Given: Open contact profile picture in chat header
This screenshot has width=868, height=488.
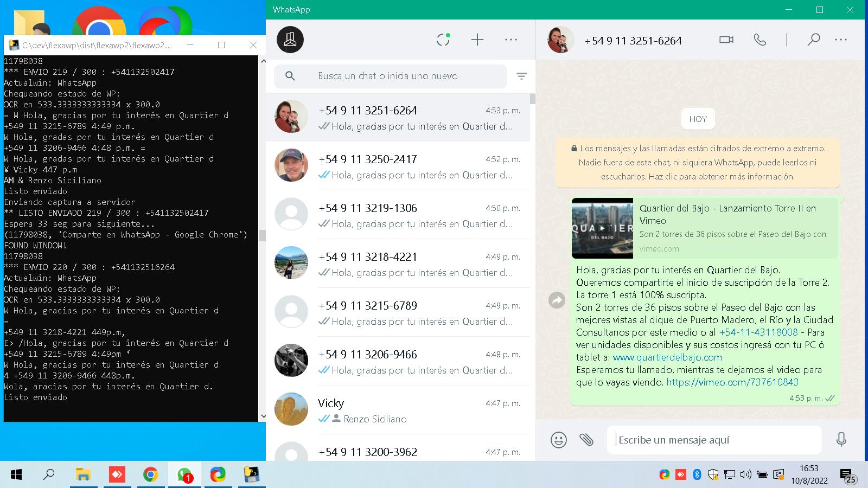Looking at the screenshot, I should tap(561, 40).
